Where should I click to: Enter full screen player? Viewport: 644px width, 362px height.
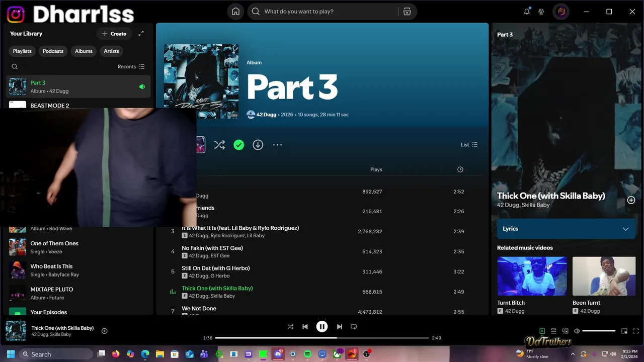click(635, 331)
